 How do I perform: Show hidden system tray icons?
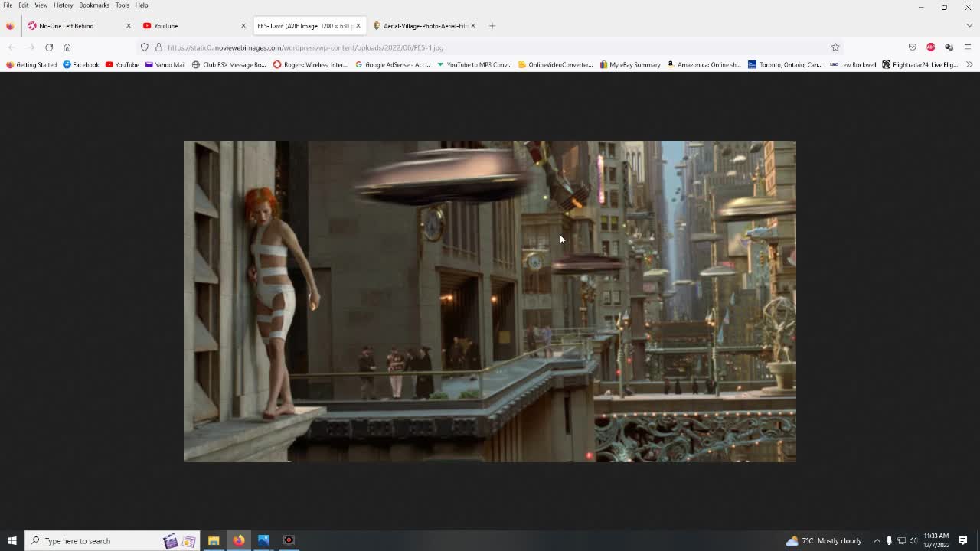coord(877,540)
